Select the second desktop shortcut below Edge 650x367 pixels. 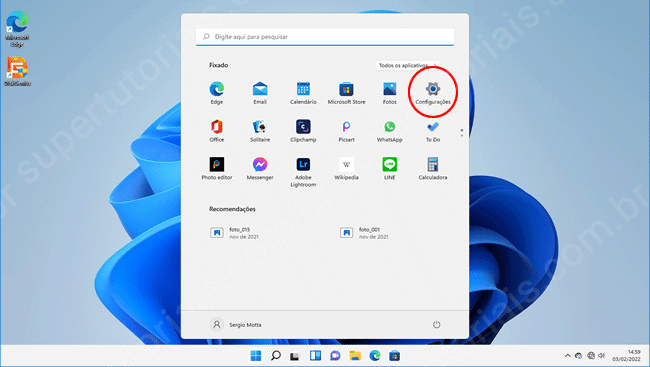click(x=17, y=71)
